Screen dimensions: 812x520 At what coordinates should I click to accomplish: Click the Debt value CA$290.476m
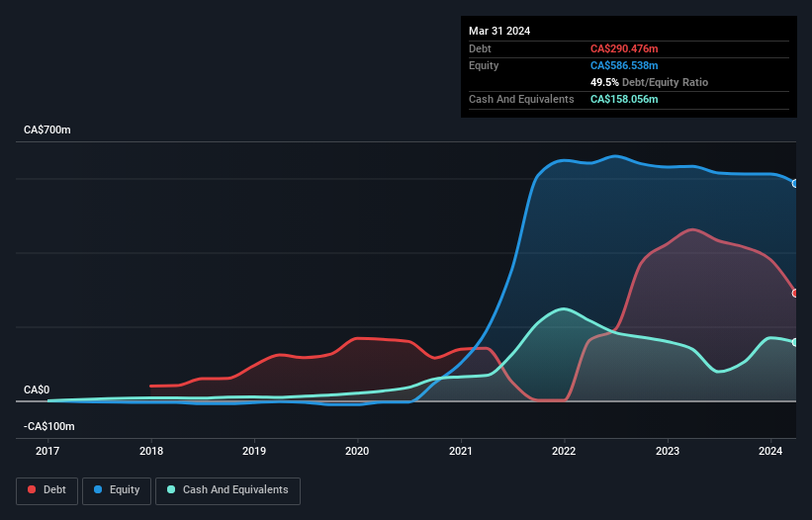pos(624,48)
